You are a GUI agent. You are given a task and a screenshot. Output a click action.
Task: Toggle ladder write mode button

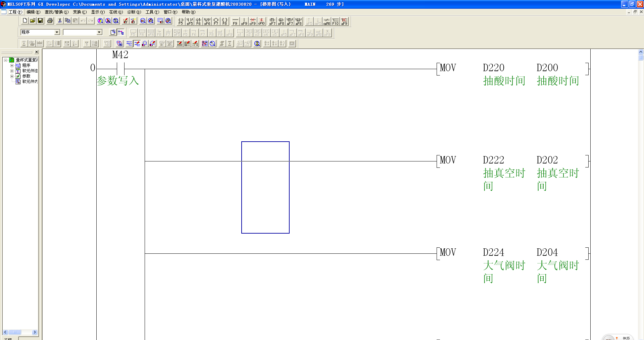(x=137, y=44)
